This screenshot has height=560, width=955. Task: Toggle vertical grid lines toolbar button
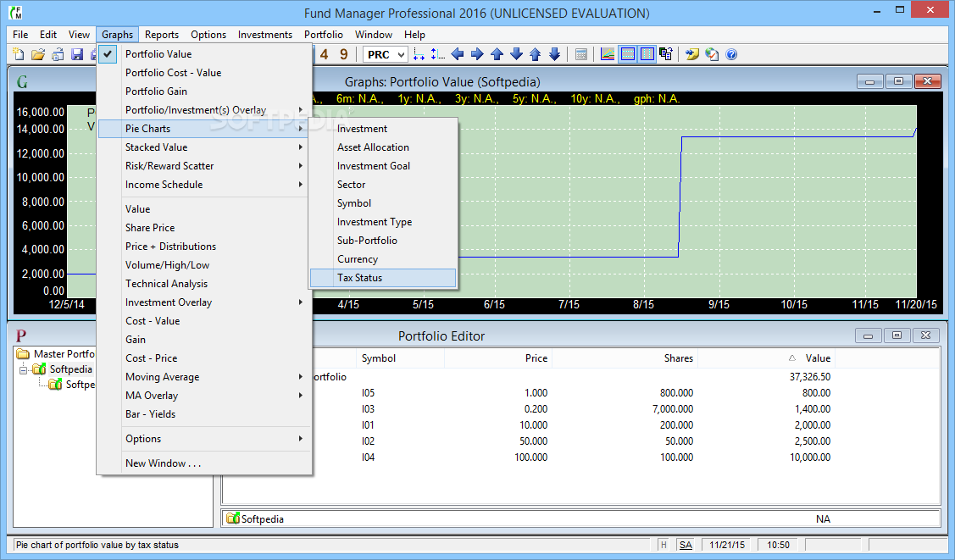point(647,54)
